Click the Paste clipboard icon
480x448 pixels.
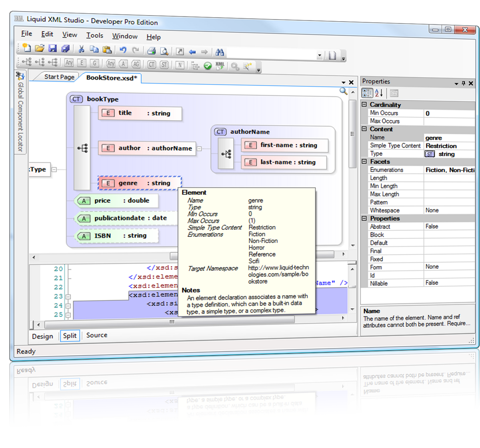107,50
